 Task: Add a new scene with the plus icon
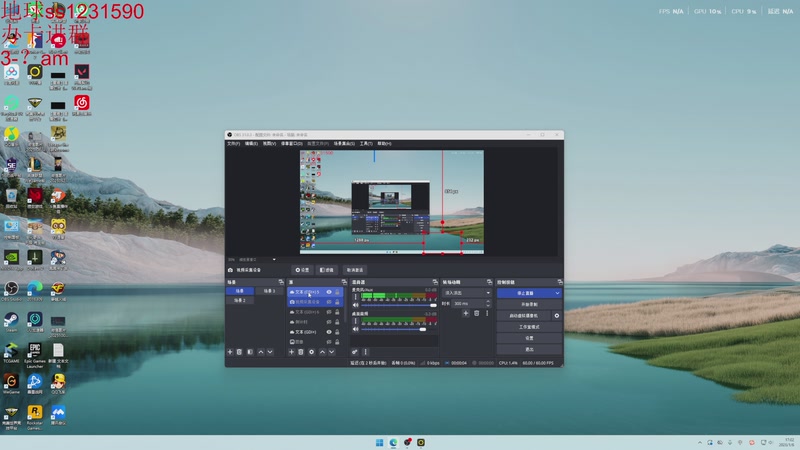230,352
